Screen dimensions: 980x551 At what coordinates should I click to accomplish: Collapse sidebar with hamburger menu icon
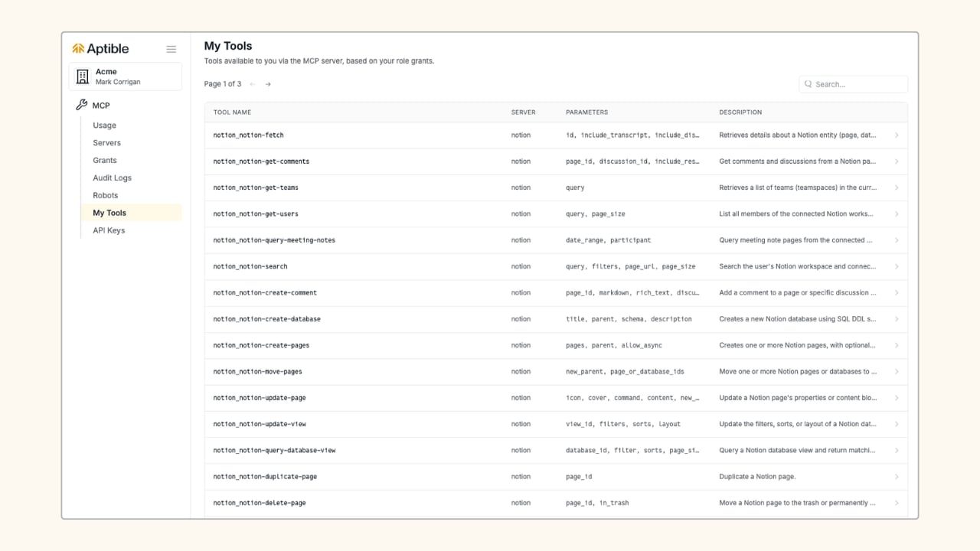[171, 49]
